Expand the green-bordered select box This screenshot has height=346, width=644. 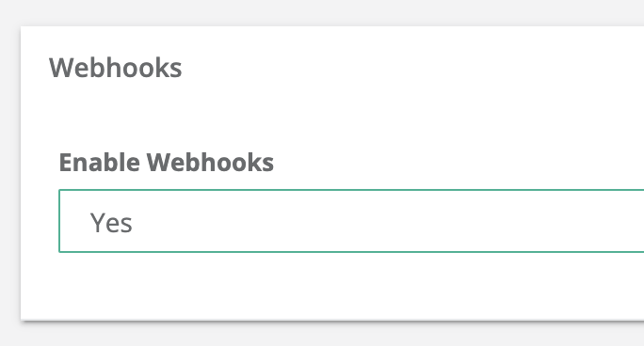coord(351,221)
